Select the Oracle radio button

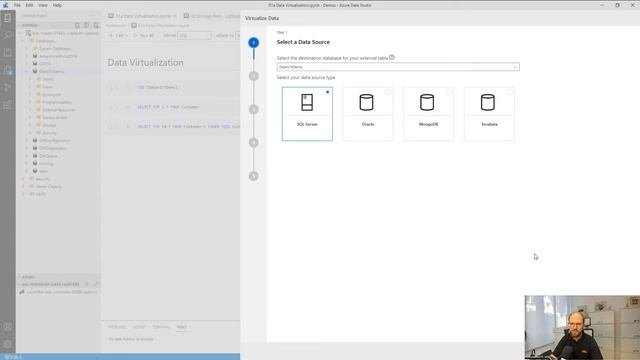[x=388, y=92]
